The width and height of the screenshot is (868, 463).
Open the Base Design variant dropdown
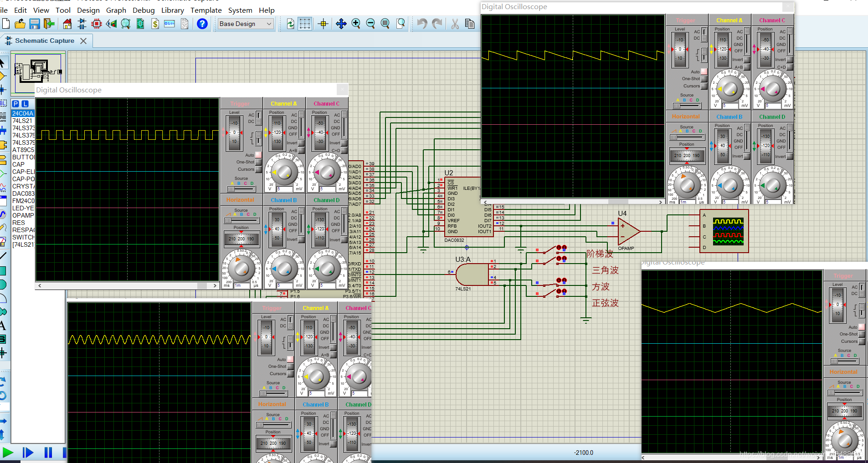pyautogui.click(x=246, y=24)
